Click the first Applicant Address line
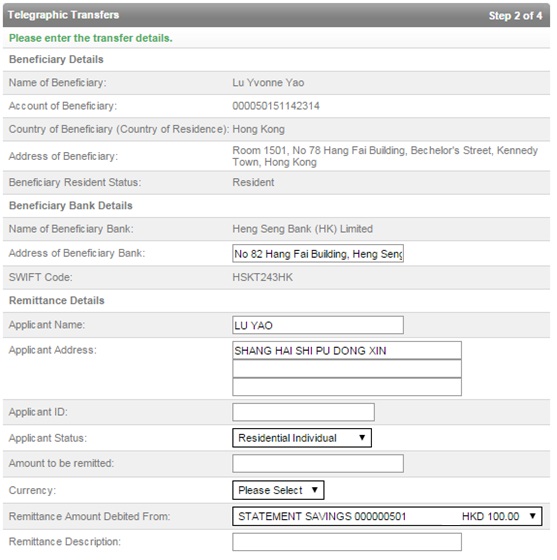Image resolution: width=557 pixels, height=560 pixels. click(x=347, y=350)
